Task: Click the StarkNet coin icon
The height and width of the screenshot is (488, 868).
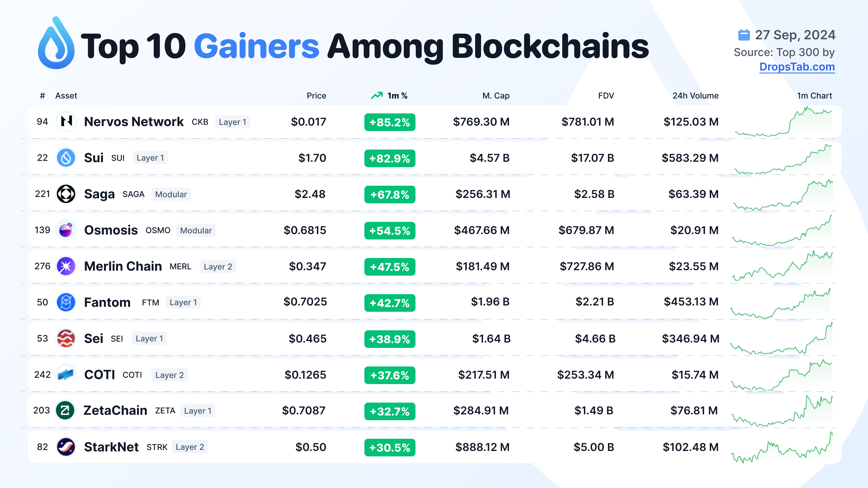Action: (66, 447)
